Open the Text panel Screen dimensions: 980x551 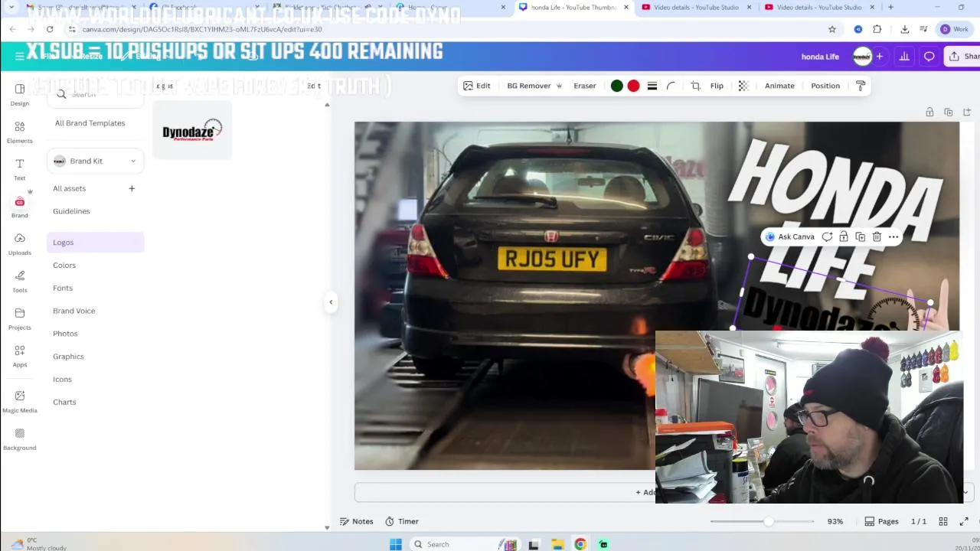19,169
